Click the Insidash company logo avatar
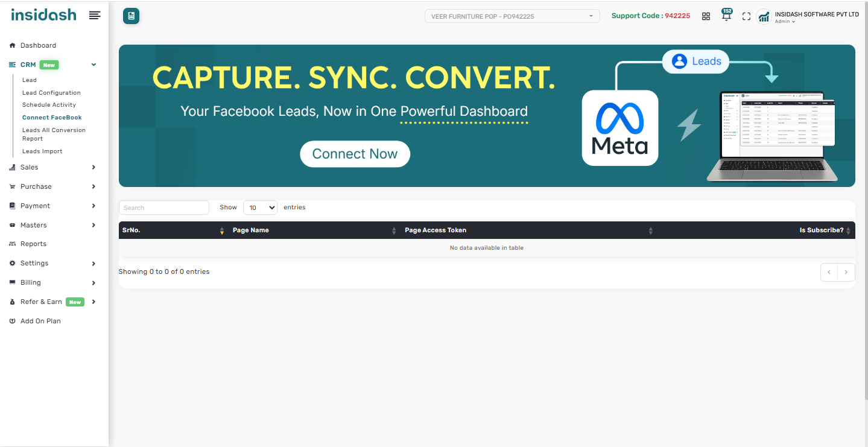868x447 pixels. coord(764,16)
